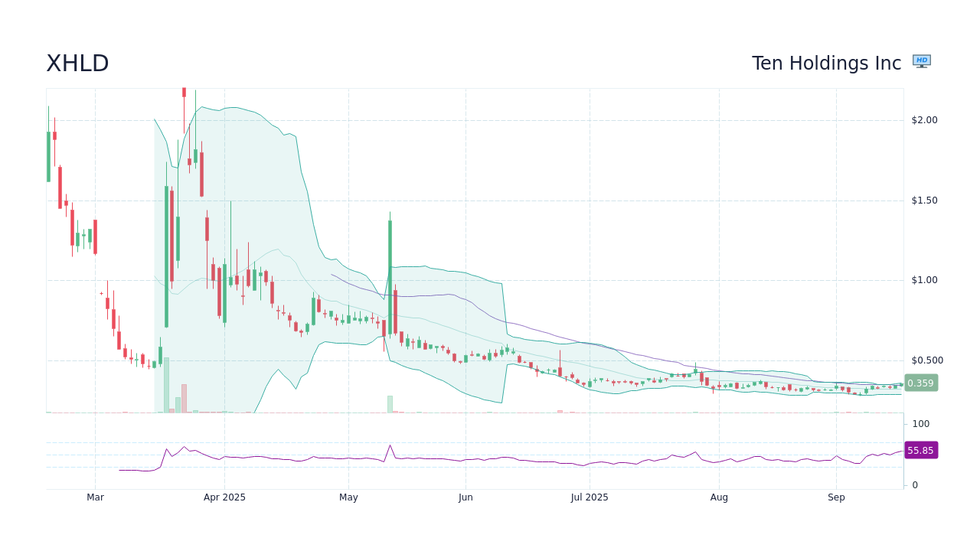The image size is (980, 551).
Task: Click the 55.85 RSI value tag
Action: [920, 450]
